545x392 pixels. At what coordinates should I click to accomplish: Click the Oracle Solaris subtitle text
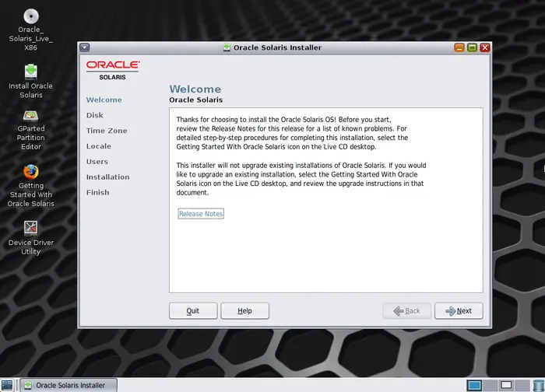195,100
